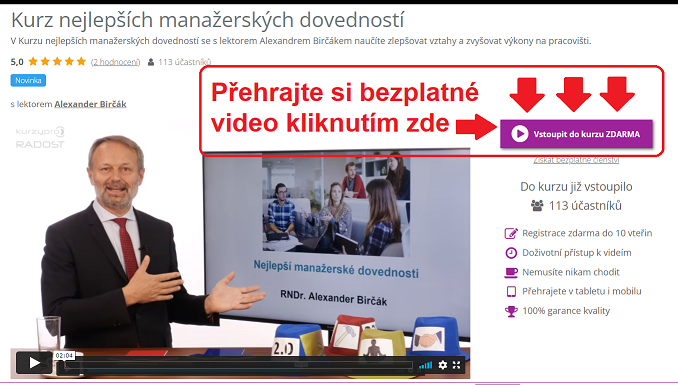678x385 pixels.
Task: Click the five-star rating icons
Action: [x=57, y=61]
